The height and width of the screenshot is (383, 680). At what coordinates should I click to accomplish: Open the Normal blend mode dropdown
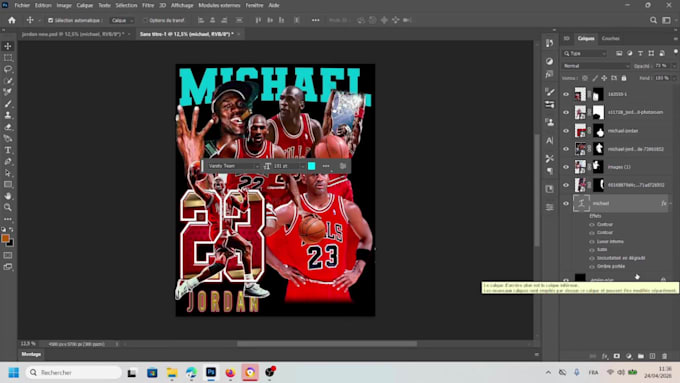tap(595, 66)
